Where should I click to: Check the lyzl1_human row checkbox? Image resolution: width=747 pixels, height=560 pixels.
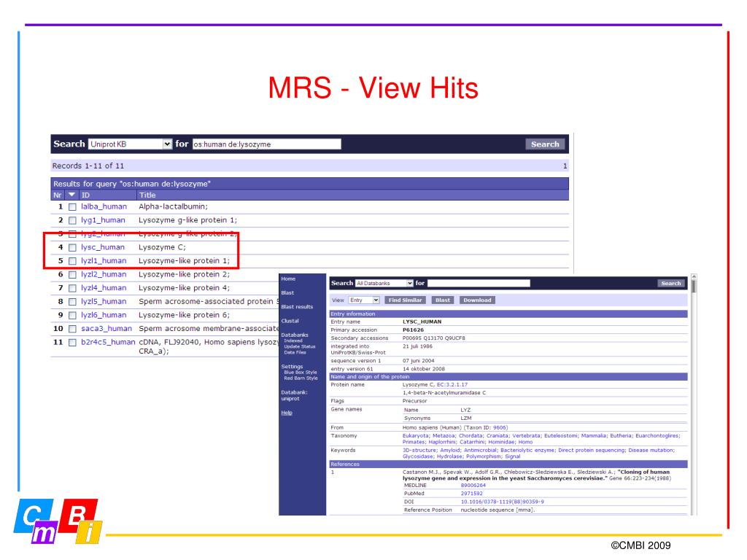tap(72, 261)
